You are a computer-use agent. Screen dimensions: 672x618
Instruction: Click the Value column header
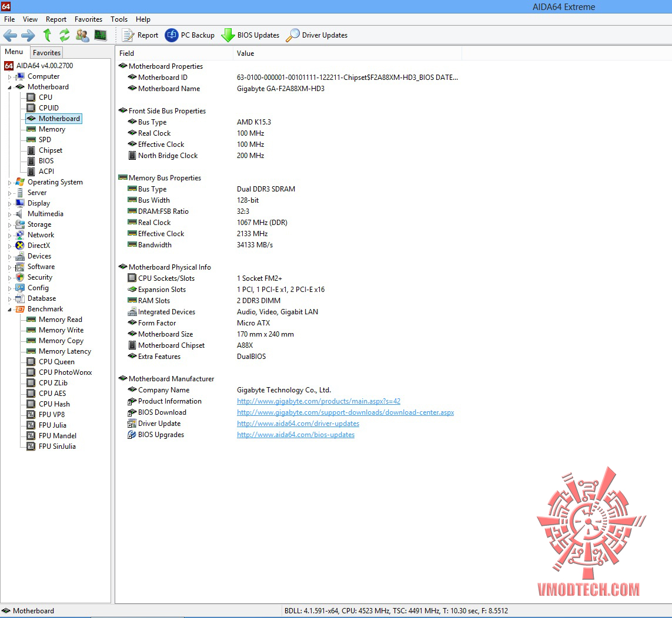[347, 53]
